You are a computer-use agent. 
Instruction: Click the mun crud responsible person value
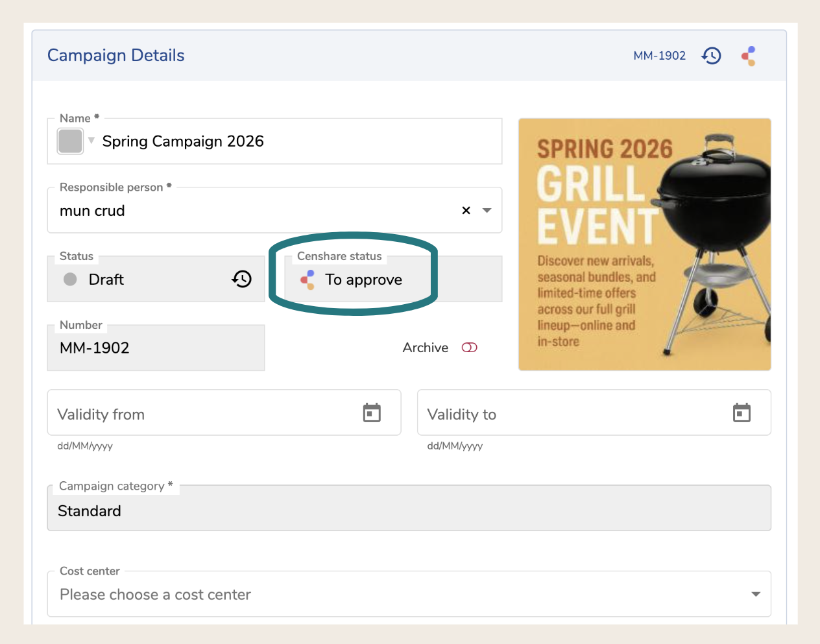92,211
